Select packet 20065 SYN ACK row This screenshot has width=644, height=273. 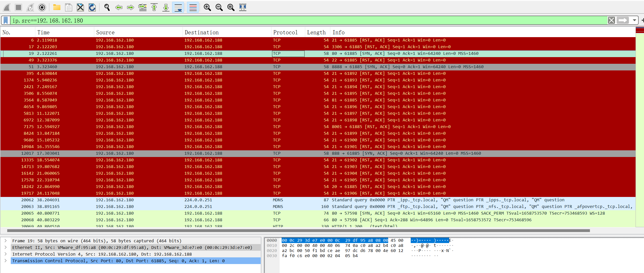(x=318, y=213)
